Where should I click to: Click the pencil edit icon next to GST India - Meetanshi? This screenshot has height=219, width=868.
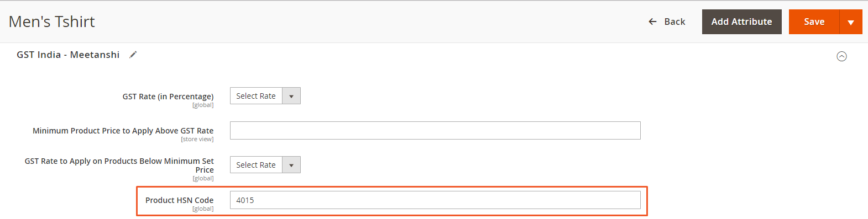pos(133,55)
